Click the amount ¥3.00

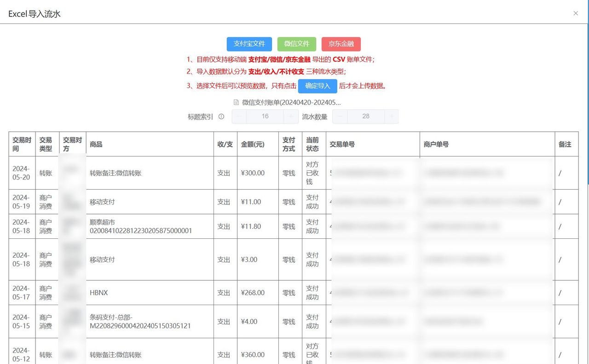coord(249,260)
